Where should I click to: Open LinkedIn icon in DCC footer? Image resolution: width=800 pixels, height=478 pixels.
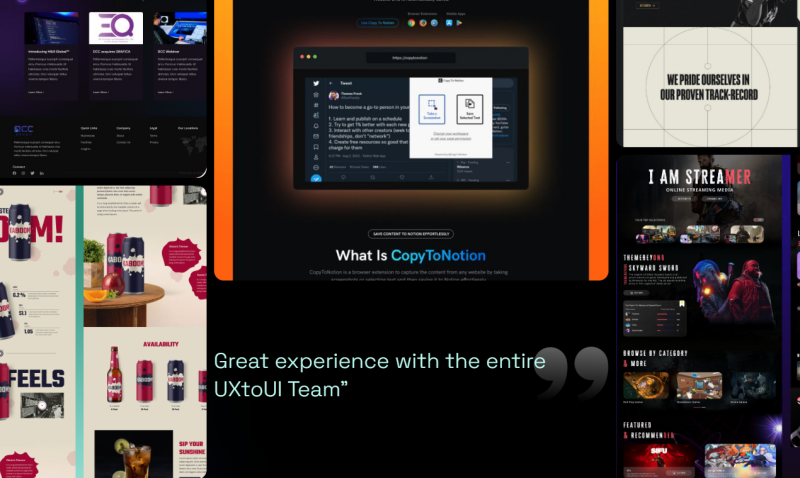(41, 173)
